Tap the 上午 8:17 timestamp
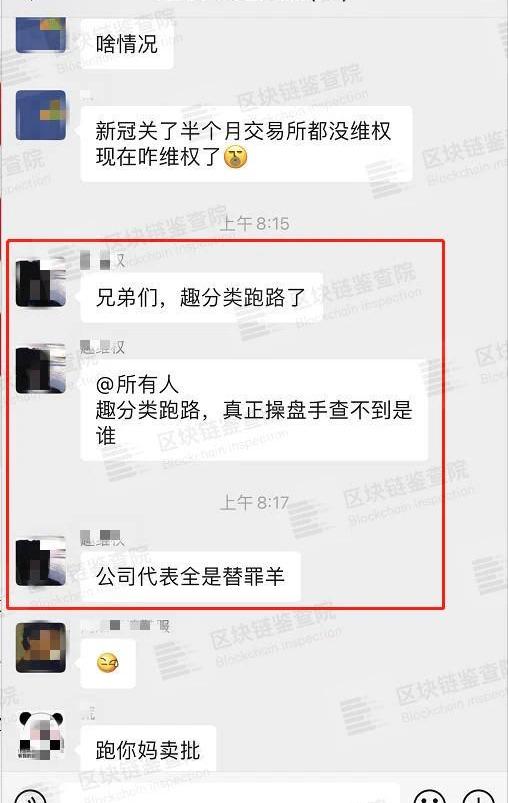The height and width of the screenshot is (803, 508). [255, 502]
